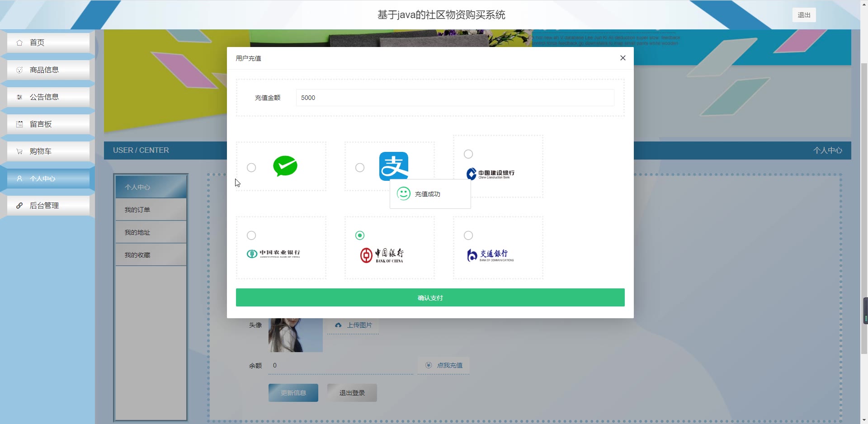Close the 用户充值 dialog
This screenshot has width=868, height=424.
click(x=623, y=58)
